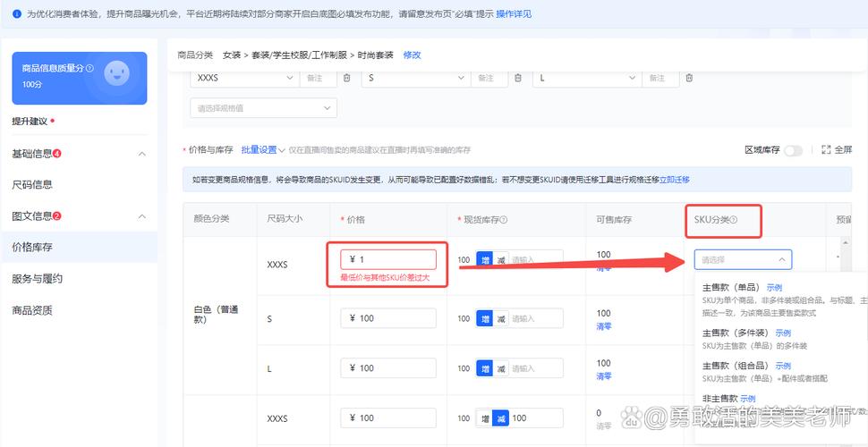Select 增 in the S size row
Image resolution: width=868 pixels, height=447 pixels.
[485, 318]
